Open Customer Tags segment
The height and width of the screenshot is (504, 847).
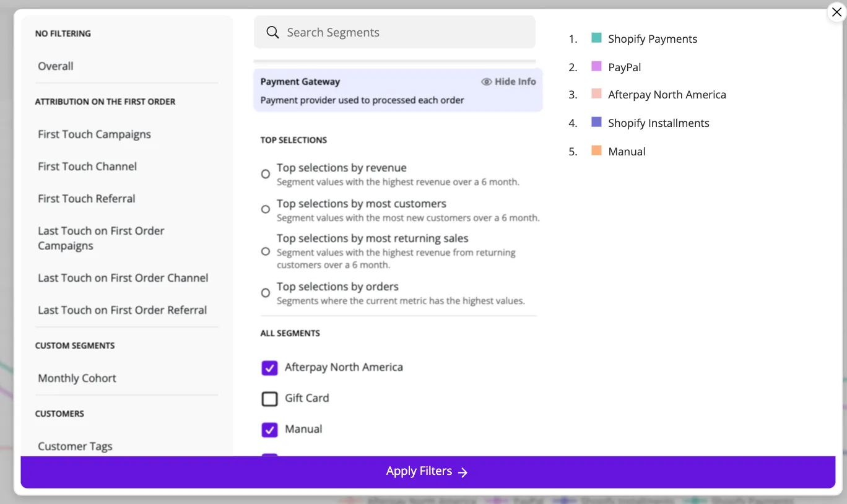(76, 446)
